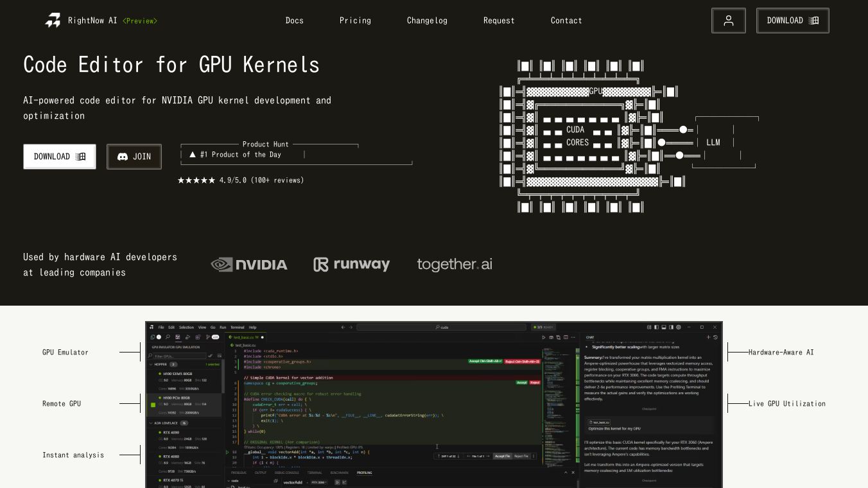Close the bottom panel with the X icon
The height and width of the screenshot is (488, 868).
click(x=573, y=473)
